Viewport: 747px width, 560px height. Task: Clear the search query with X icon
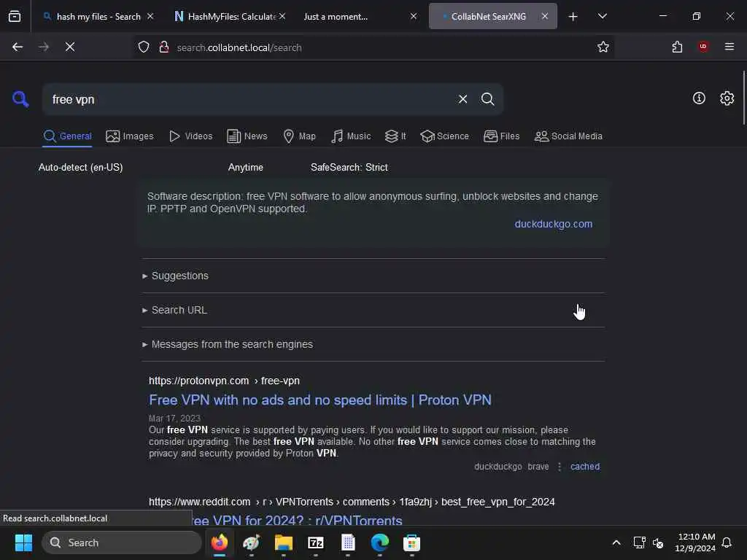pyautogui.click(x=462, y=99)
